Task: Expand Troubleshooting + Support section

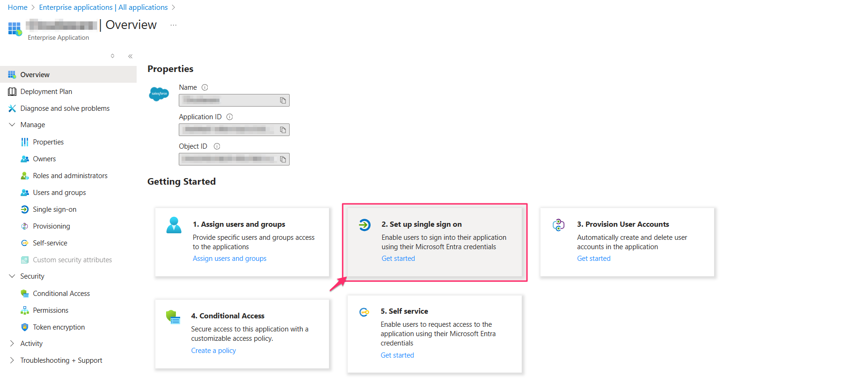Action: (x=12, y=360)
